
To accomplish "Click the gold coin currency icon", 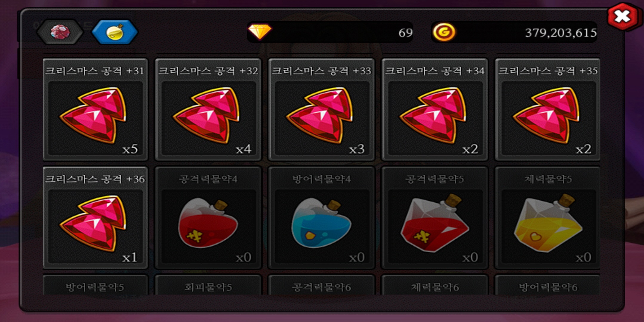I will pos(444,32).
